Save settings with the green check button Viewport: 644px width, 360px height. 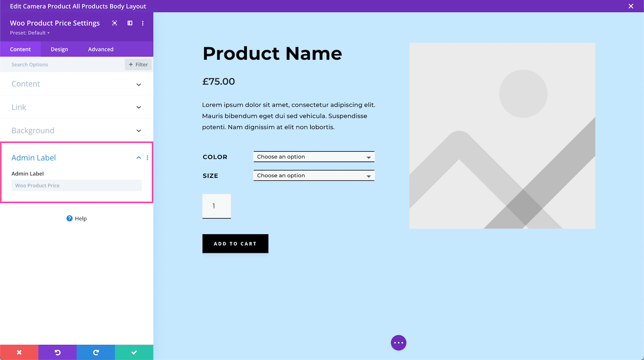(134, 352)
